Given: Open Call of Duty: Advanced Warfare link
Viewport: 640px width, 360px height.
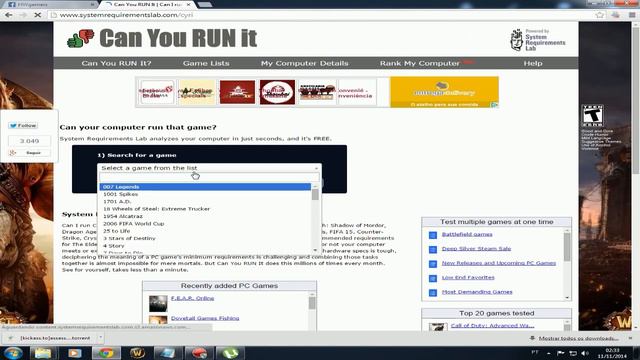Looking at the screenshot, I should click(x=492, y=326).
